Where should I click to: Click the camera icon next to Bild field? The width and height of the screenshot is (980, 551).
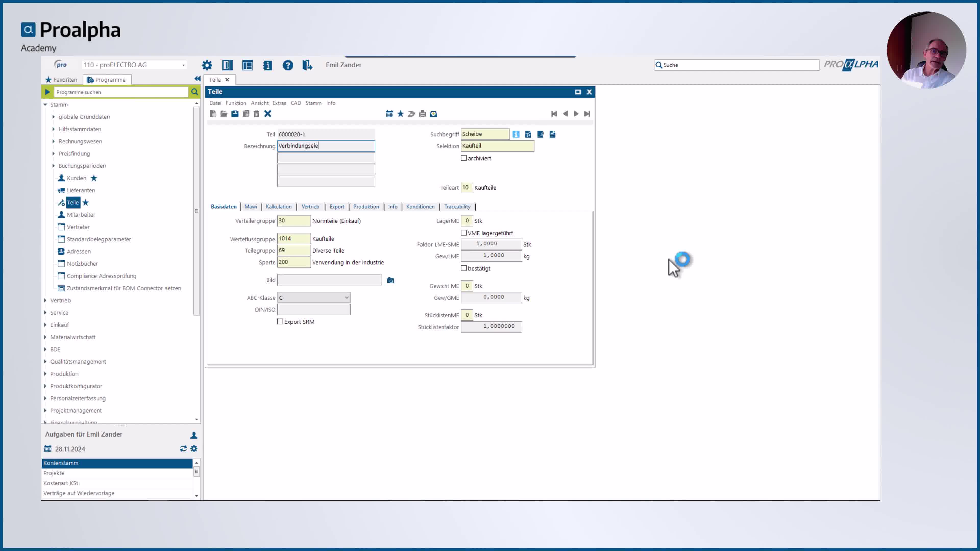(391, 280)
